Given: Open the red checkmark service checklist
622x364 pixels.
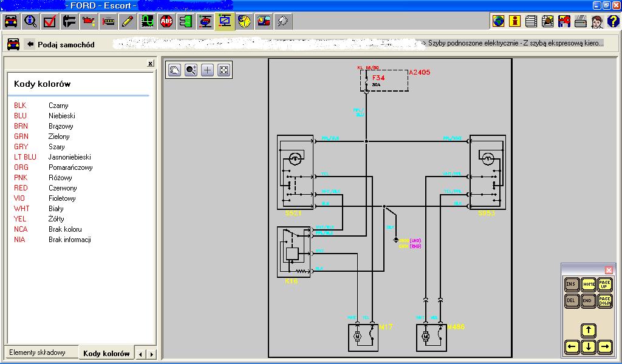Looking at the screenshot, I should 50,21.
